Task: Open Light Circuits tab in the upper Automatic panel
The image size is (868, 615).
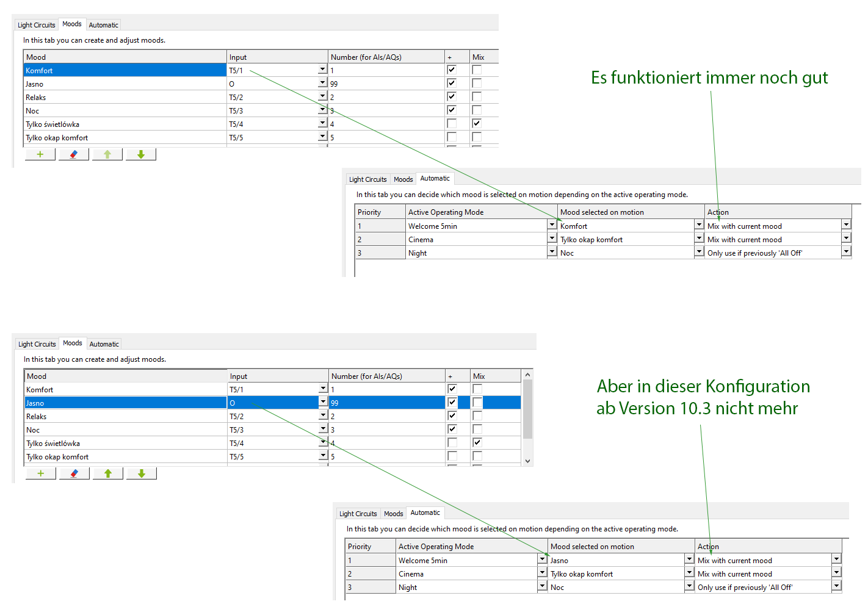Action: [368, 179]
